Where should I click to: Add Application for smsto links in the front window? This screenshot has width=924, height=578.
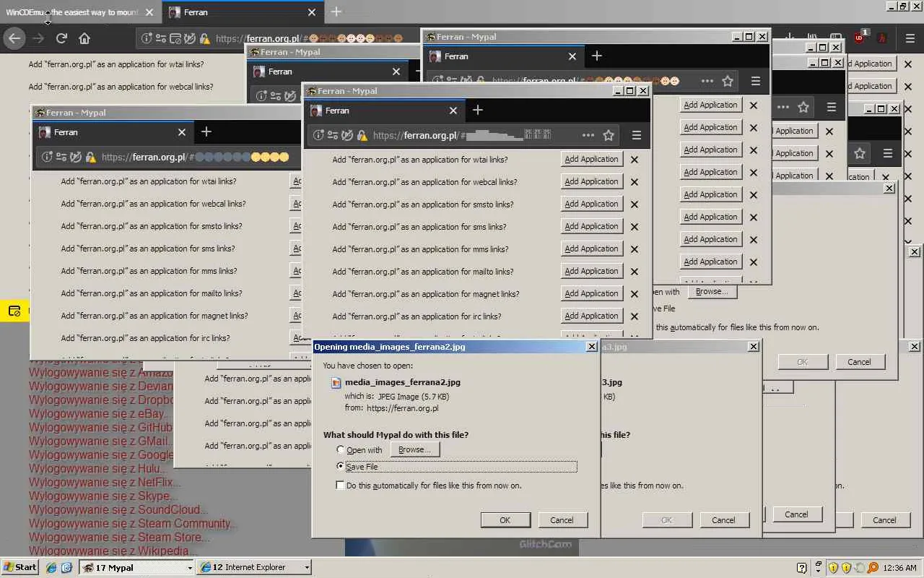coord(591,204)
